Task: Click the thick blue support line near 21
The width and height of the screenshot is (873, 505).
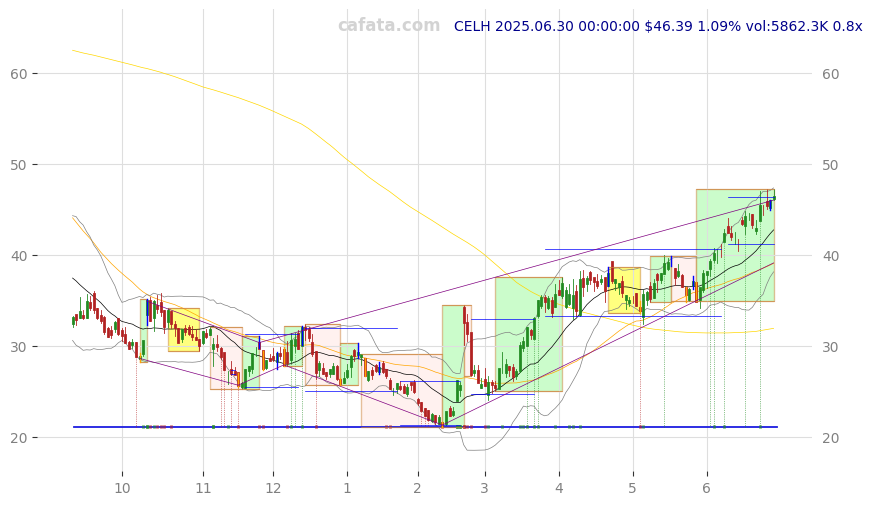Action: coord(425,427)
